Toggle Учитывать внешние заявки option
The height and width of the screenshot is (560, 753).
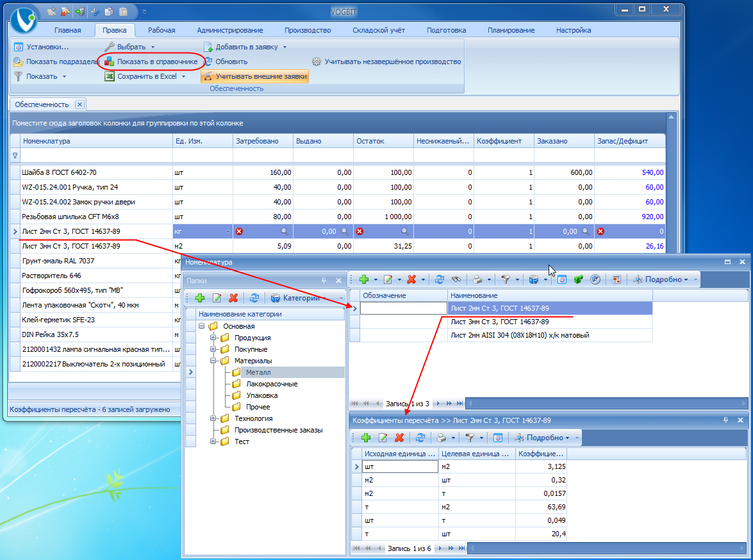[x=254, y=76]
